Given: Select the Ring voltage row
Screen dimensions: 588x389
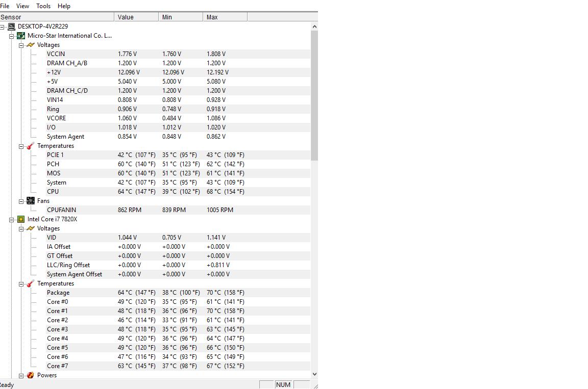Looking at the screenshot, I should 178,109.
